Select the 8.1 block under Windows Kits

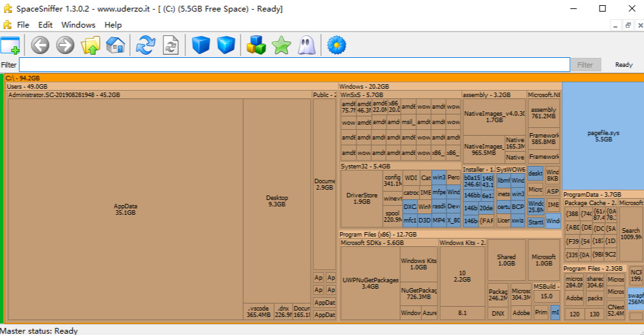[462, 313]
